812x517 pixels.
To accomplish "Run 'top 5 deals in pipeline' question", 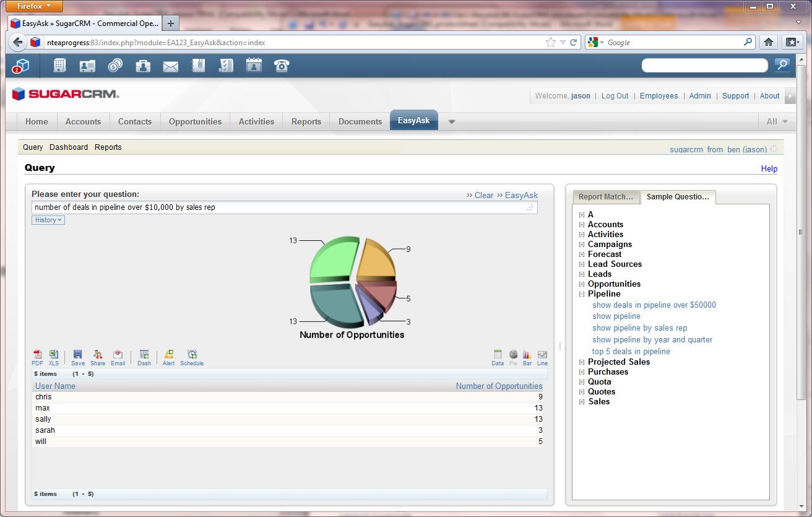I will click(631, 352).
